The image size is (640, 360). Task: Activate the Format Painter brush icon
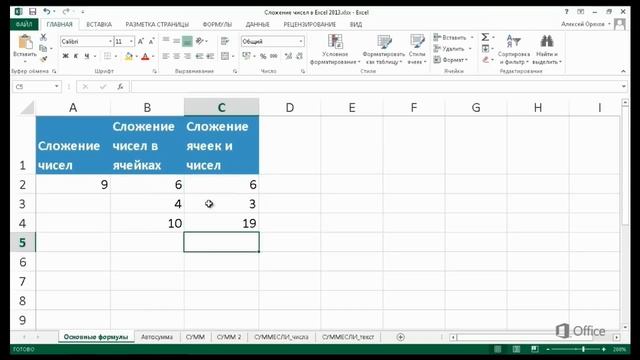43,59
